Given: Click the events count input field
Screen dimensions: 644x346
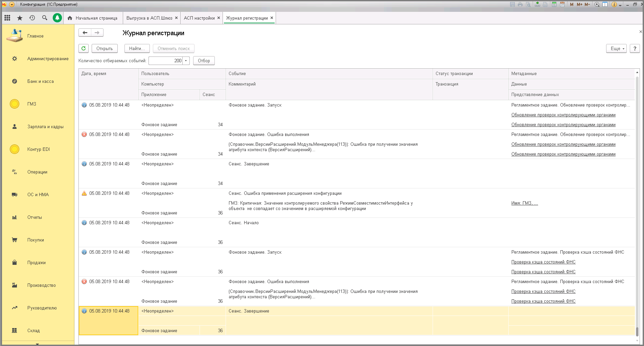Looking at the screenshot, I should pos(166,61).
